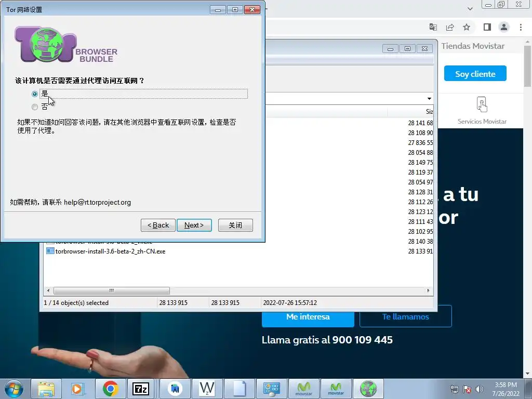Image resolution: width=532 pixels, height=399 pixels.
Task: Click the Servicios Movistar hand icon
Action: click(x=482, y=104)
